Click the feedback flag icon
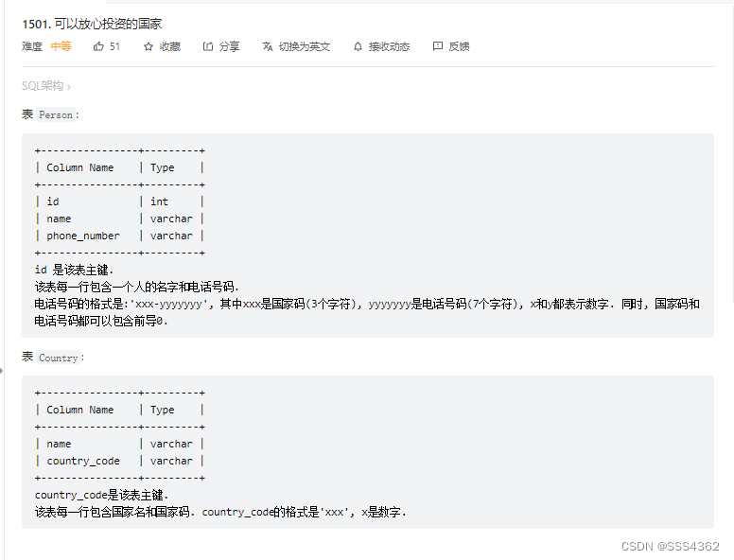The height and width of the screenshot is (560, 734). pyautogui.click(x=438, y=46)
